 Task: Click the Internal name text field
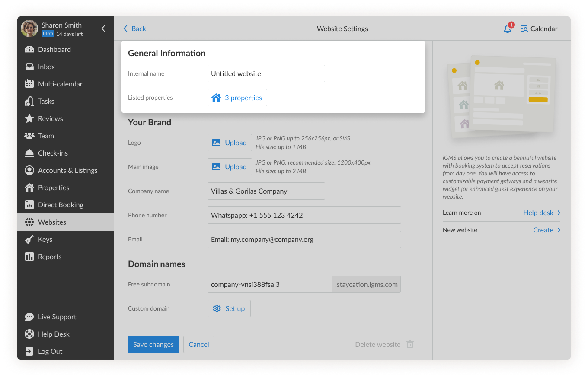[x=266, y=74]
